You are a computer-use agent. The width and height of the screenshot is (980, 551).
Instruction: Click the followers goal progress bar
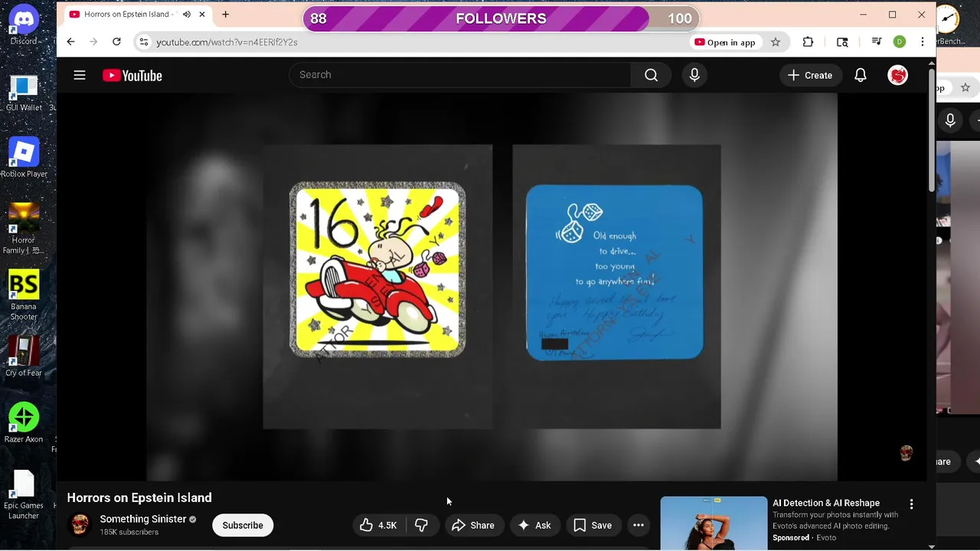(501, 18)
